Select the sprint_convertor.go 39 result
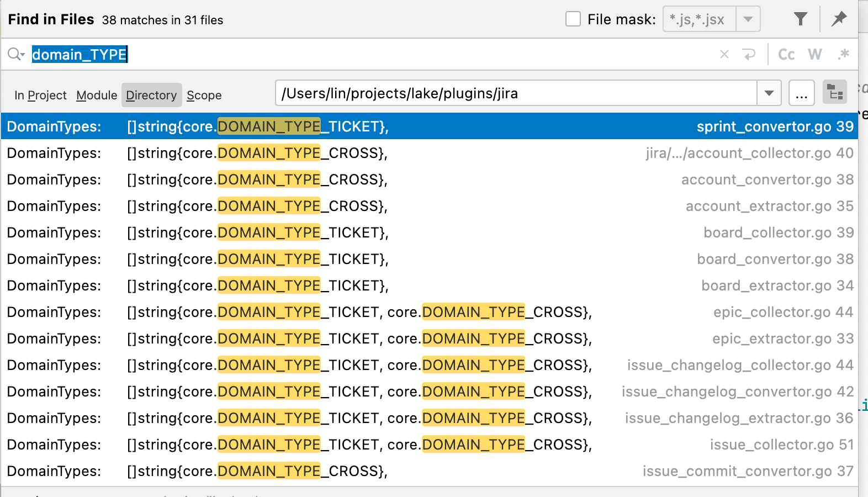 (430, 126)
